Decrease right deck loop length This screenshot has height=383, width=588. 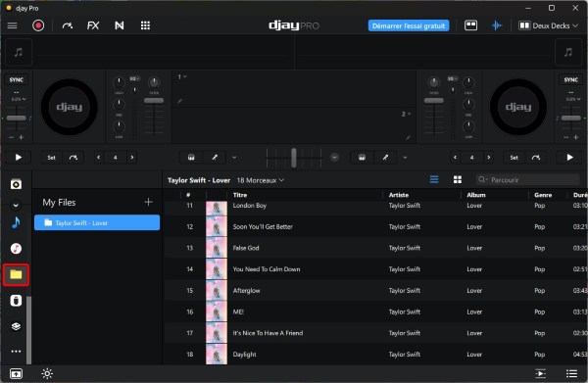(x=456, y=158)
